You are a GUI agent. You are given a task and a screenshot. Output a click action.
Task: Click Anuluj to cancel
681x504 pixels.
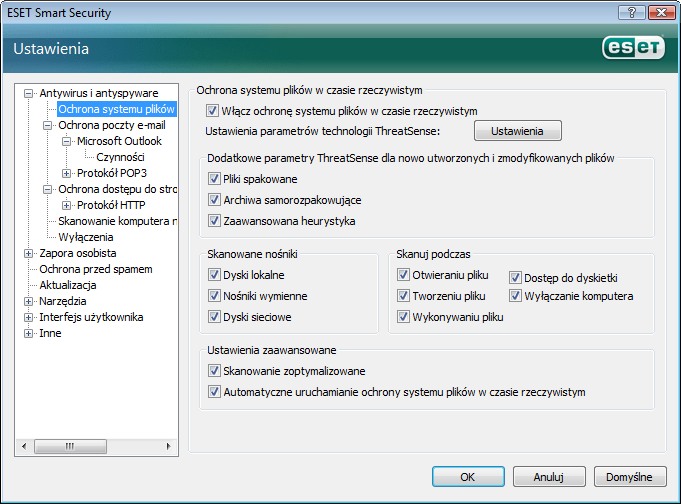[549, 477]
